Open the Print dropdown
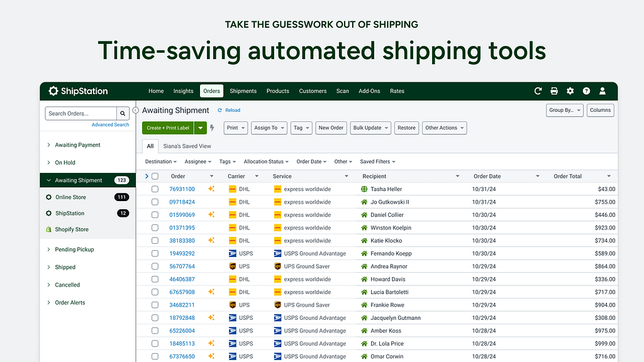This screenshot has height=362, width=644. tap(236, 128)
